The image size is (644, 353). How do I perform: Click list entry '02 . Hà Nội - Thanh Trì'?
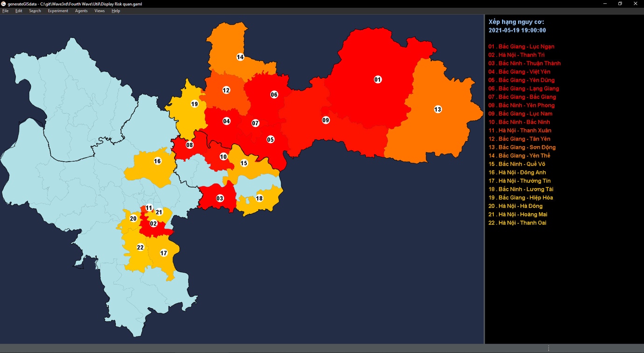click(x=516, y=55)
